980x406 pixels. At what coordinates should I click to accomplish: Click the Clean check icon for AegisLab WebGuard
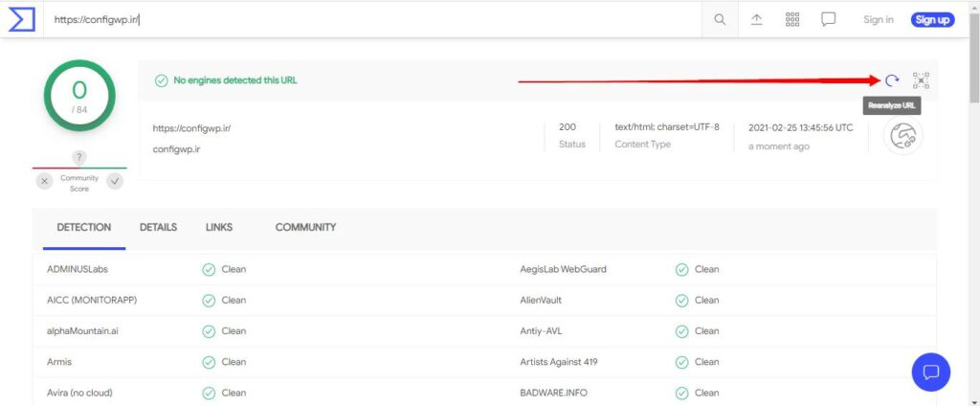(x=681, y=270)
